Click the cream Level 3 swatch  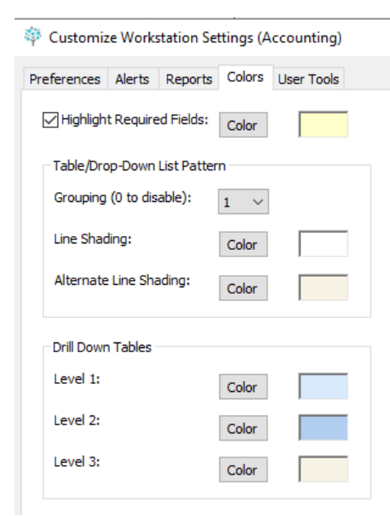(x=323, y=469)
